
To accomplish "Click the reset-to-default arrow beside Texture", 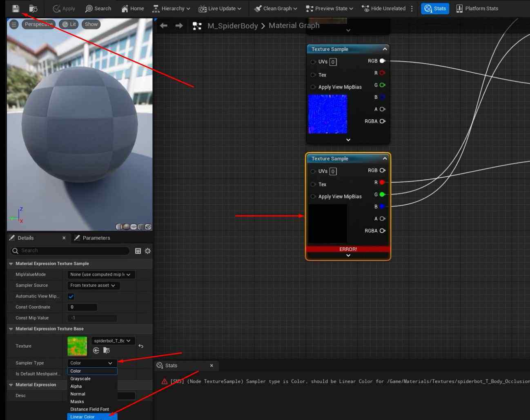I will coord(141,346).
